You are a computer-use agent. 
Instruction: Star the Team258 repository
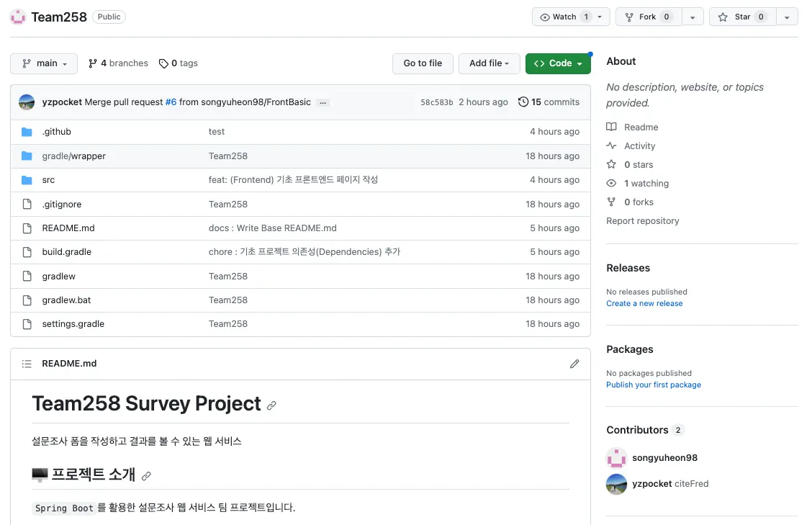(x=742, y=17)
